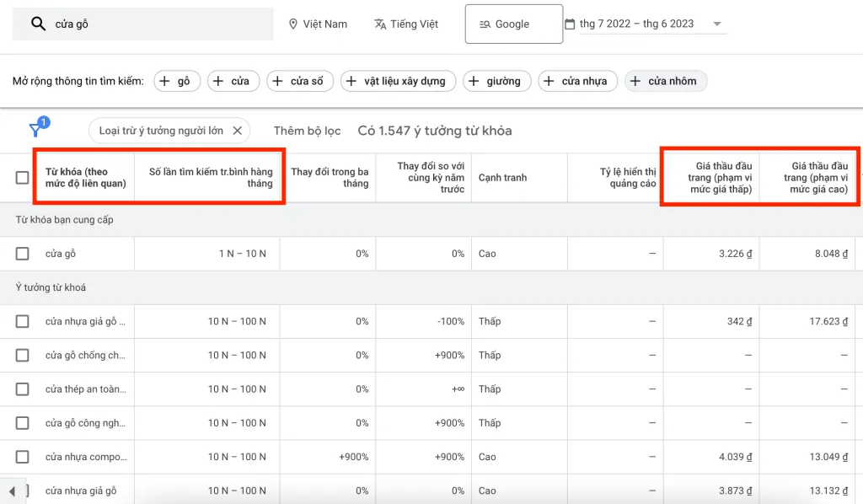
Task: Add 'cửa nhôm' to broaden search
Action: [666, 81]
